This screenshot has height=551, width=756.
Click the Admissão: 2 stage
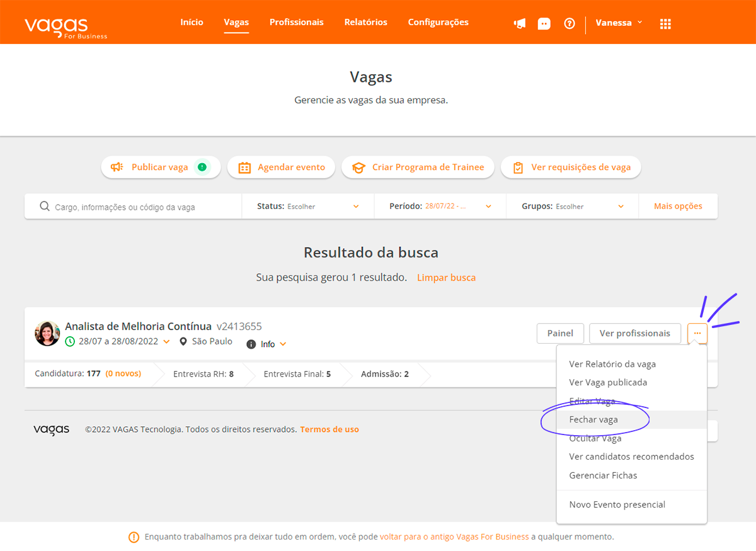(x=385, y=374)
